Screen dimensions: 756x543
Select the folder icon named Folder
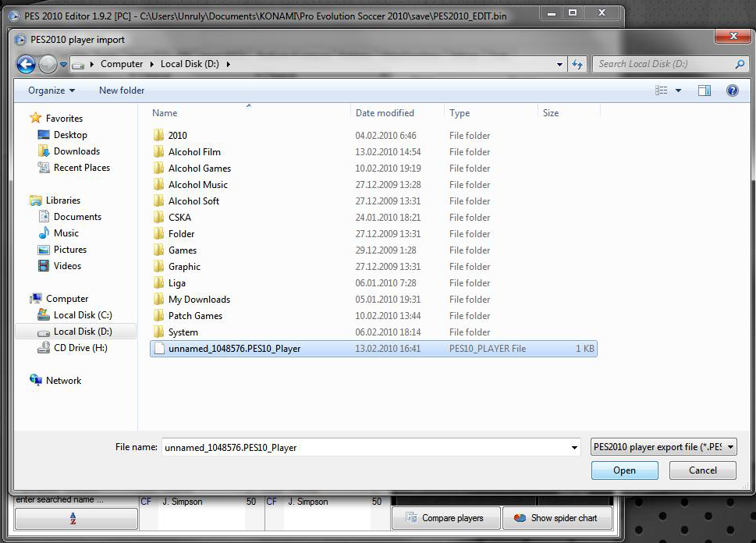click(158, 233)
